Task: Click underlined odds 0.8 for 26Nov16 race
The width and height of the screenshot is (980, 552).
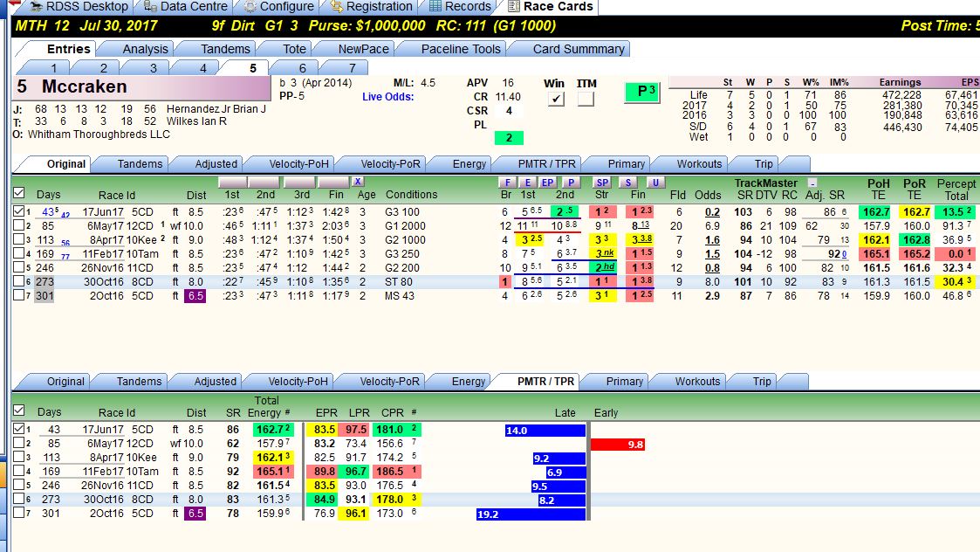Action: coord(712,268)
